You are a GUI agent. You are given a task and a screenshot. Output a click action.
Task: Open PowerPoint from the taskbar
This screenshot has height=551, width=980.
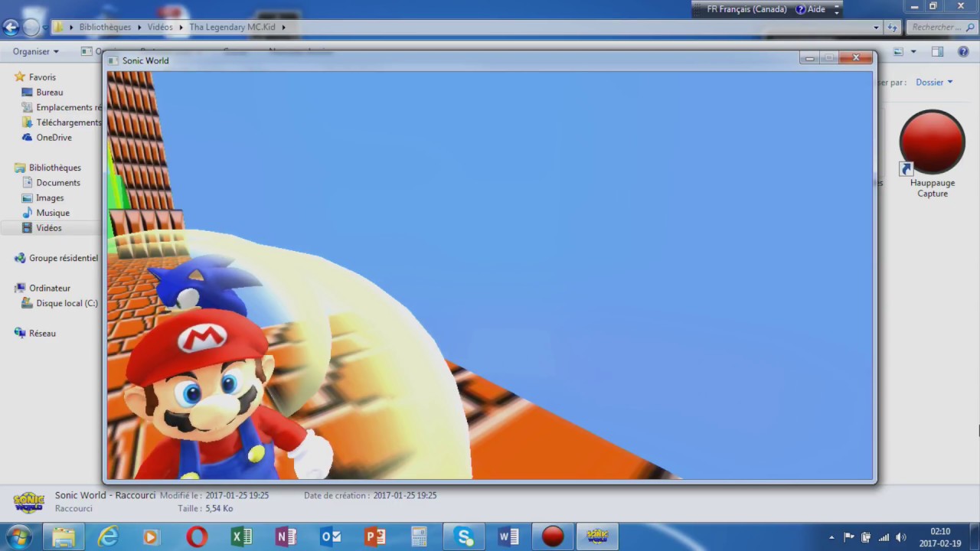[x=375, y=536]
